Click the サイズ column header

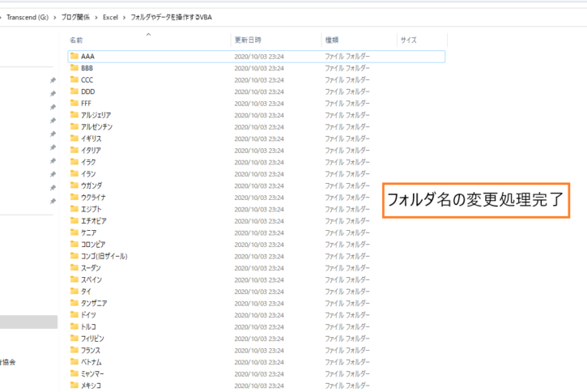point(408,40)
